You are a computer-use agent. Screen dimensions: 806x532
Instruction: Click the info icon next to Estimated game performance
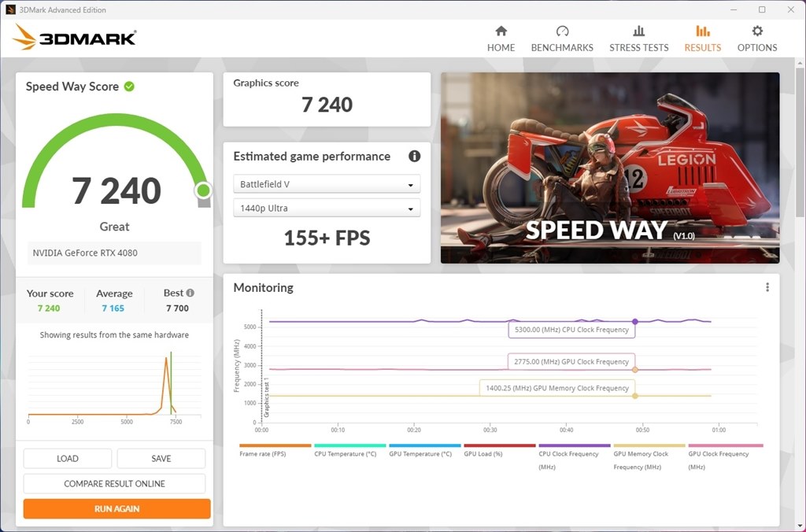(x=414, y=157)
